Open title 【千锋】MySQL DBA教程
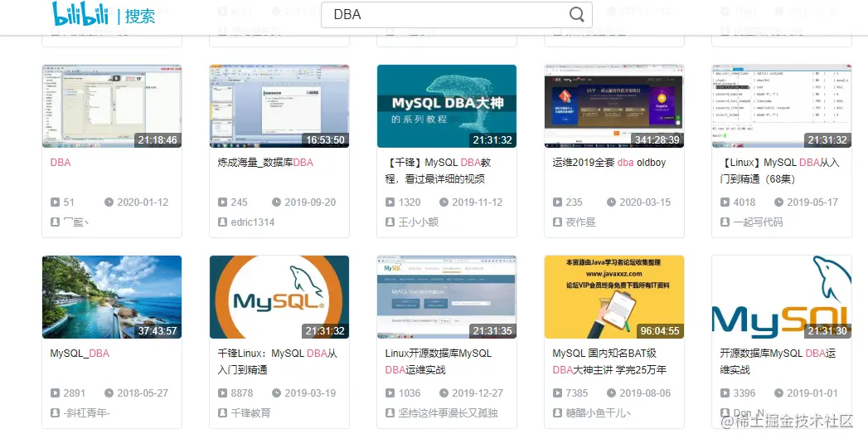This screenshot has width=868, height=444. 438,171
